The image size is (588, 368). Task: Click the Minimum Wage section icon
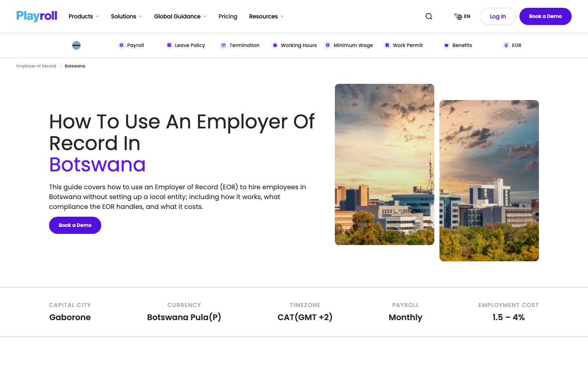[327, 45]
